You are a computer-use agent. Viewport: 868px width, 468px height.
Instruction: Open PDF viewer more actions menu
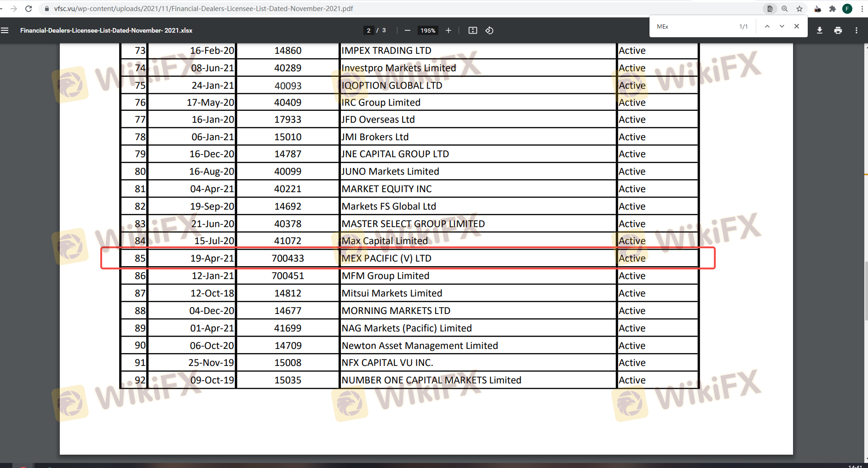[857, 30]
